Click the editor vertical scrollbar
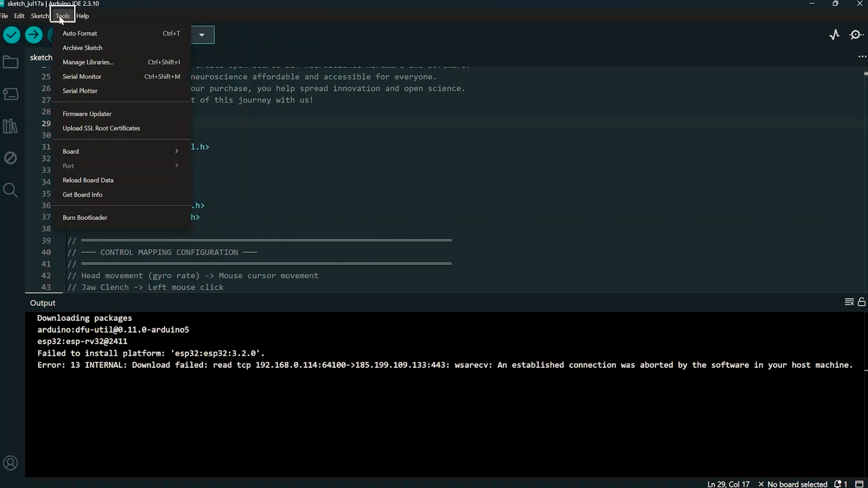Viewport: 868px width, 488px height. (866, 179)
